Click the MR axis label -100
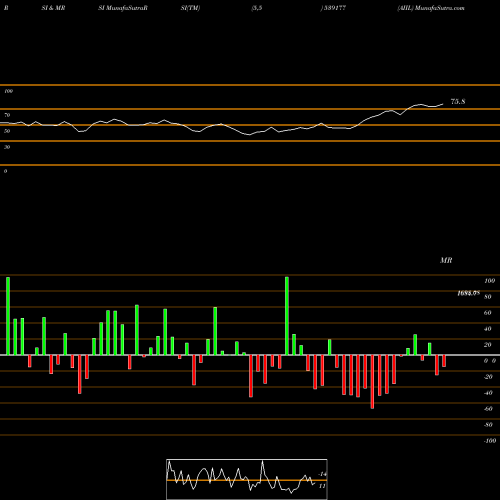500x500 pixels. [x=490, y=441]
